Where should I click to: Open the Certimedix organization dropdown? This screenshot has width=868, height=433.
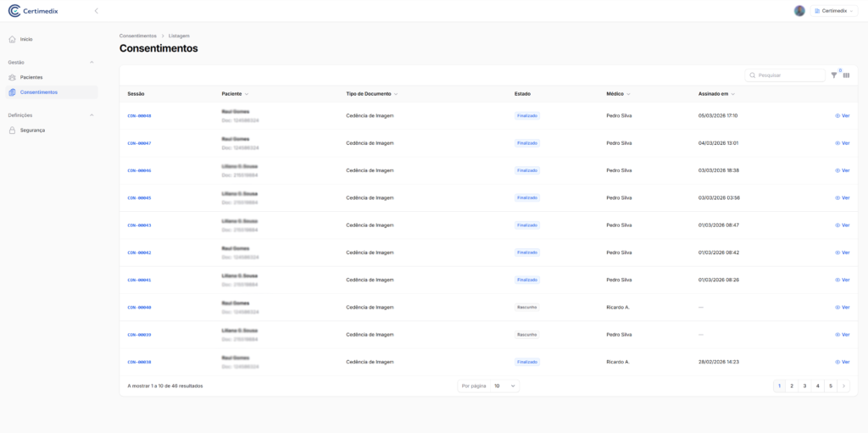point(834,11)
